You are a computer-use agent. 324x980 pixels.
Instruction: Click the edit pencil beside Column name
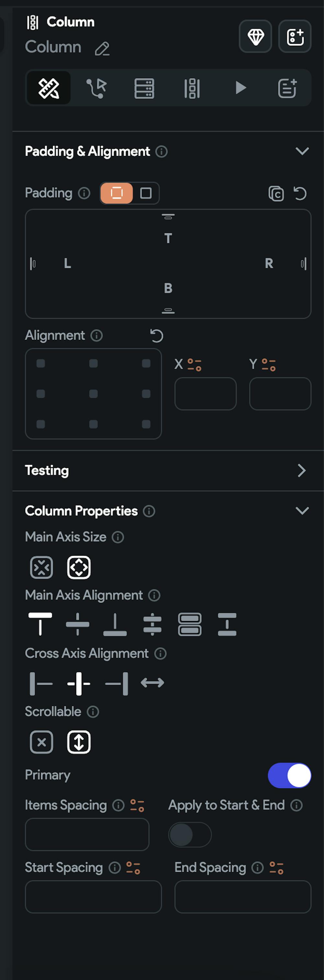coord(102,49)
